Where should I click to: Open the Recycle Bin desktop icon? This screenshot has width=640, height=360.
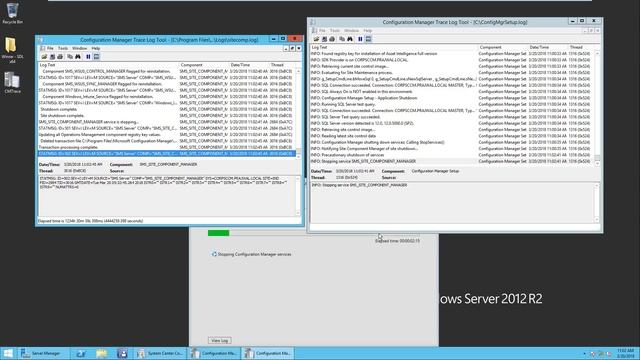(12, 13)
